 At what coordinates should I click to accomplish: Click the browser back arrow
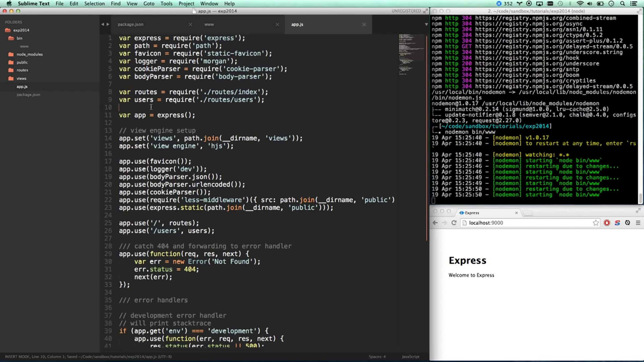[x=435, y=223]
